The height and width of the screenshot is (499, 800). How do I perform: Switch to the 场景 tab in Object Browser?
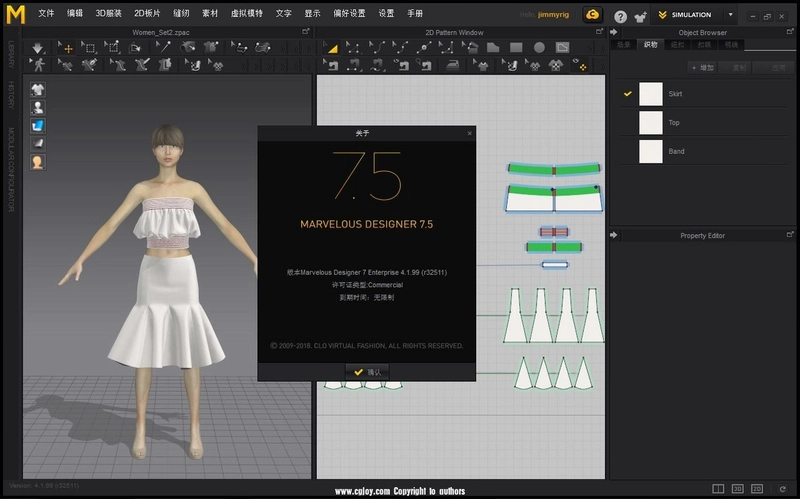pyautogui.click(x=623, y=45)
